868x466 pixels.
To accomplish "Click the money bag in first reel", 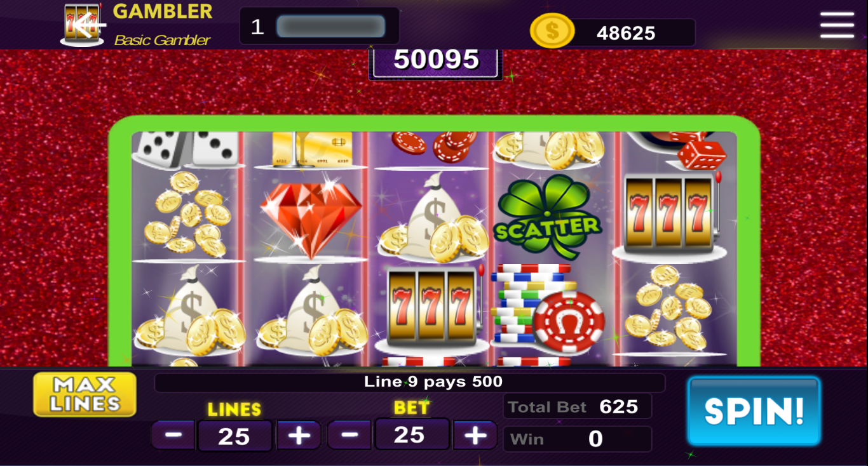I will [189, 310].
